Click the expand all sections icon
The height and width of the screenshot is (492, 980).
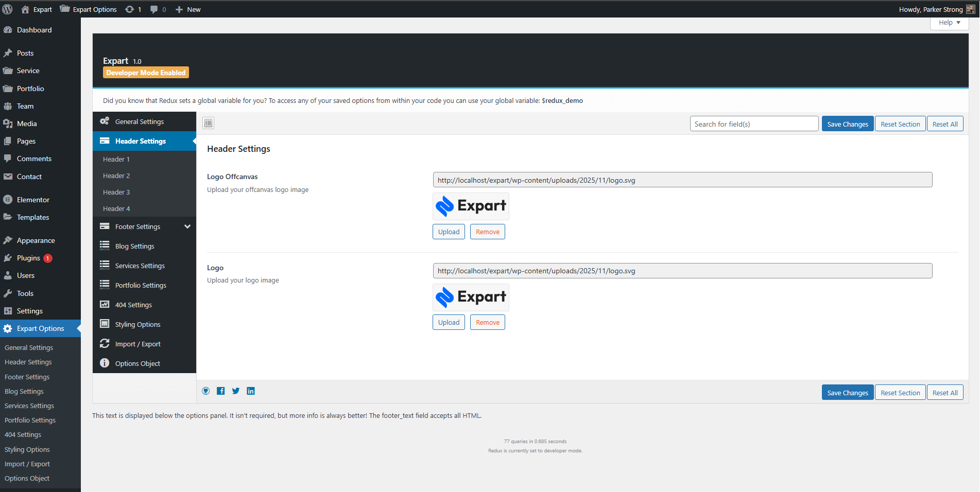click(x=208, y=123)
